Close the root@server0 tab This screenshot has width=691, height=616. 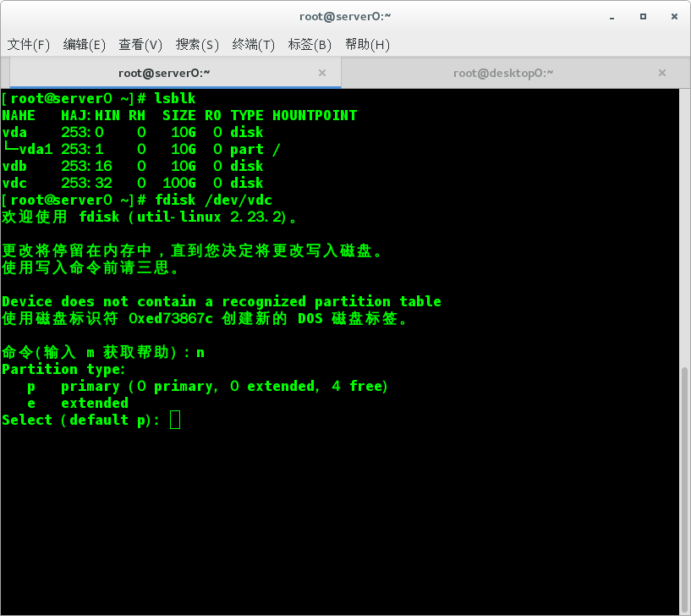click(322, 73)
